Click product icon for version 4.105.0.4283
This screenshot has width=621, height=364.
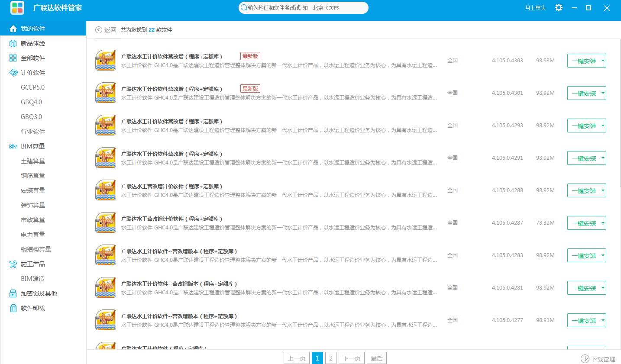pos(106,255)
